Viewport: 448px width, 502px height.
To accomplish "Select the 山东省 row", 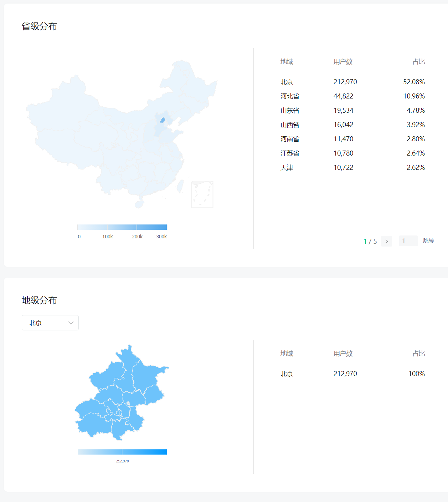I will coord(352,110).
